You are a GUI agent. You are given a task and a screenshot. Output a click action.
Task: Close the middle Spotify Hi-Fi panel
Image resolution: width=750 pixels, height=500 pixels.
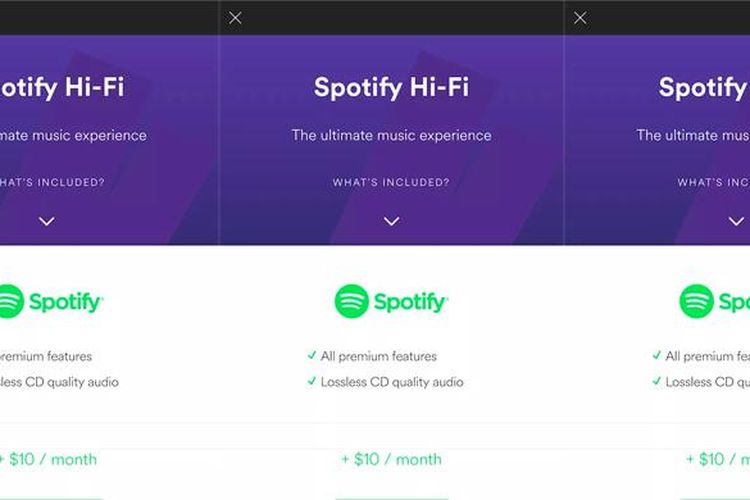point(235,18)
